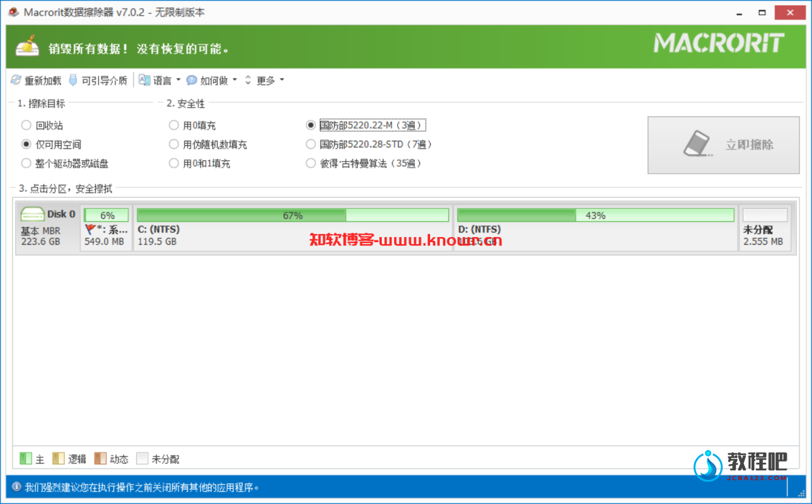Screen dimensions: 812x504
Task: Click the language icon beside 语言
Action: (x=145, y=81)
